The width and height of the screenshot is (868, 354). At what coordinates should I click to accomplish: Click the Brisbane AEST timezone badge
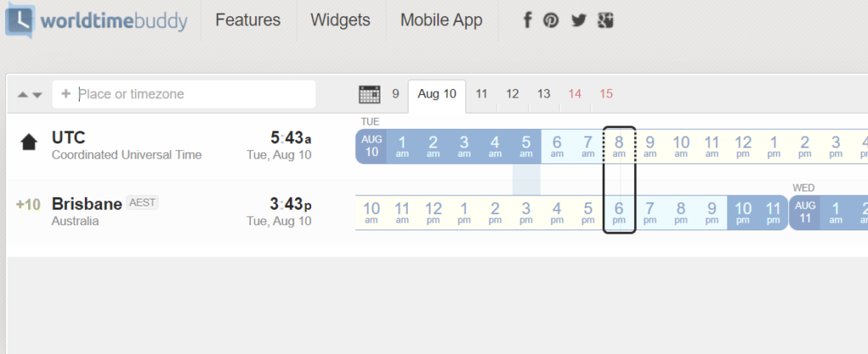[142, 202]
